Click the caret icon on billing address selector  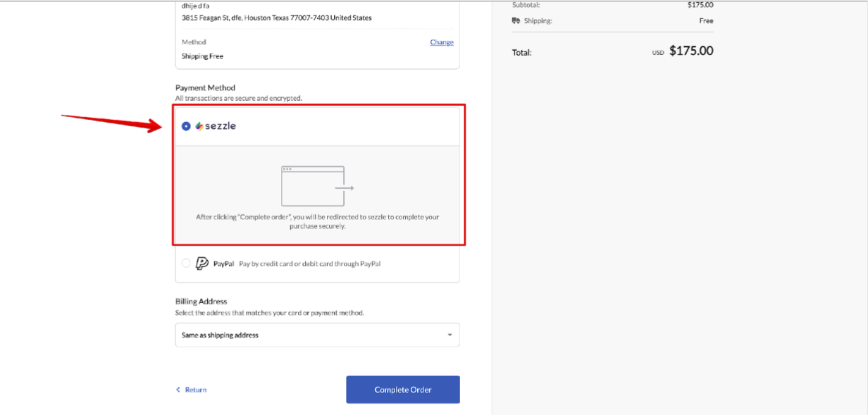[x=449, y=335]
